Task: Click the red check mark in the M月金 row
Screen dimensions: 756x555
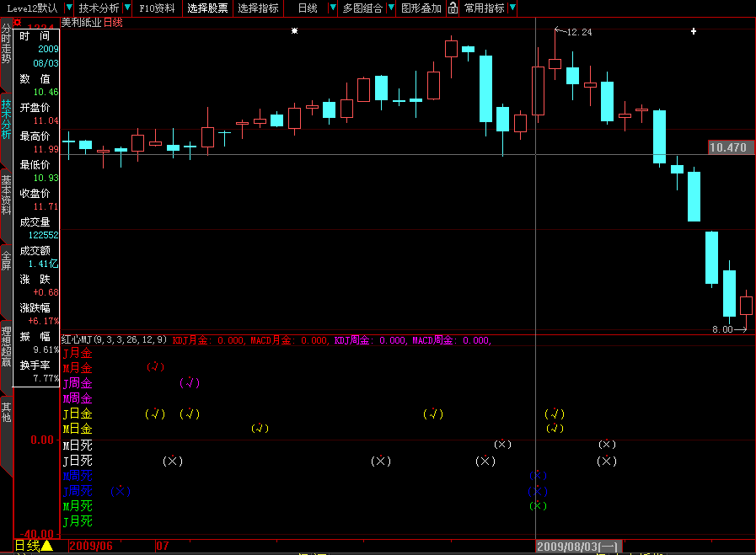Action: [155, 367]
